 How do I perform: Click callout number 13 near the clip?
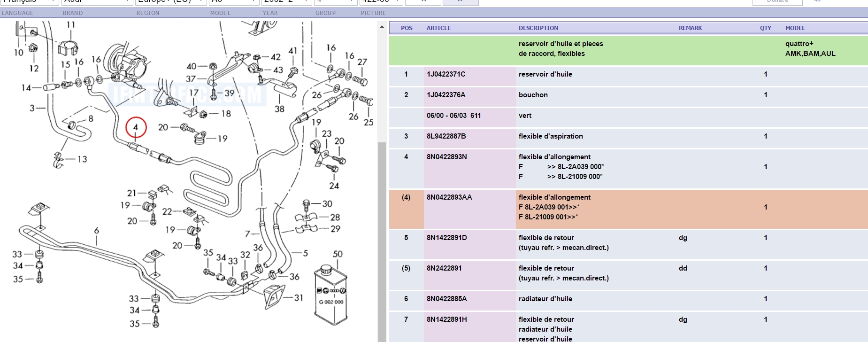(x=82, y=159)
